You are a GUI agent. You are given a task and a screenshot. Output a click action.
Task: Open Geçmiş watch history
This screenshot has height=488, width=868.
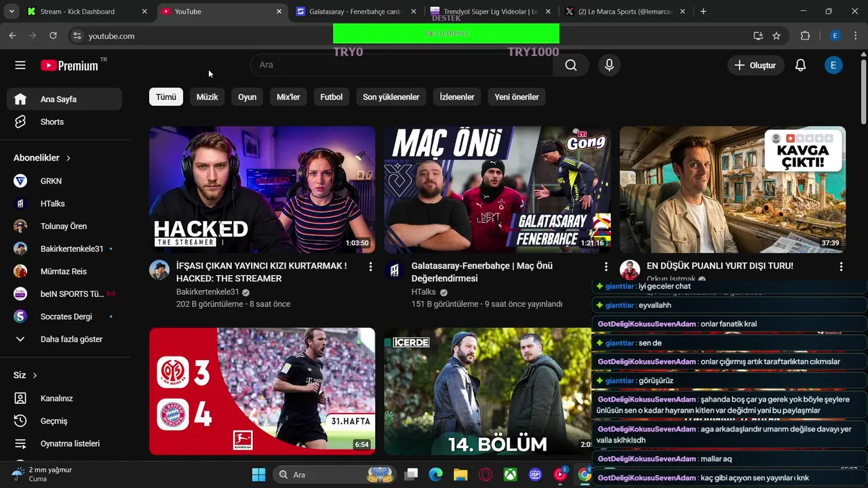click(64, 421)
